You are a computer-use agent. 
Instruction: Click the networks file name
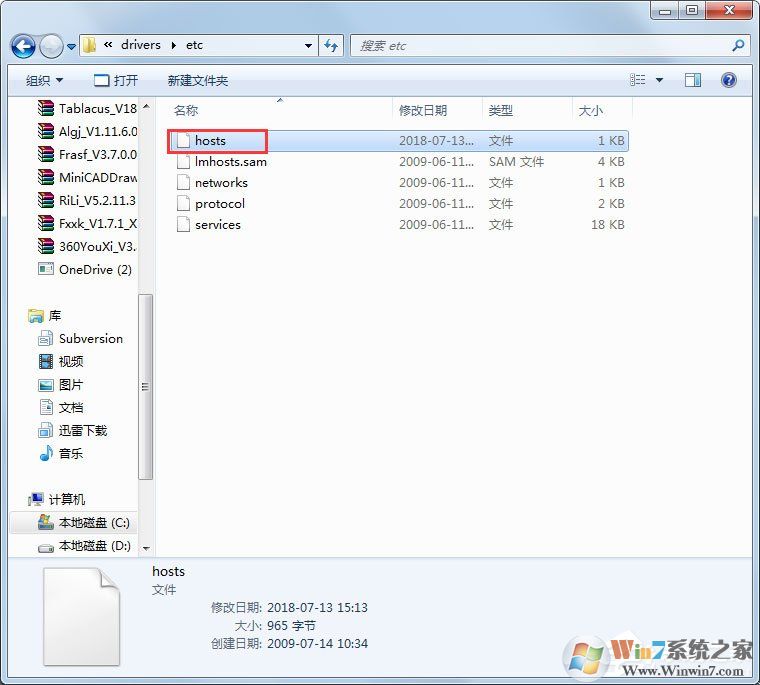(221, 183)
